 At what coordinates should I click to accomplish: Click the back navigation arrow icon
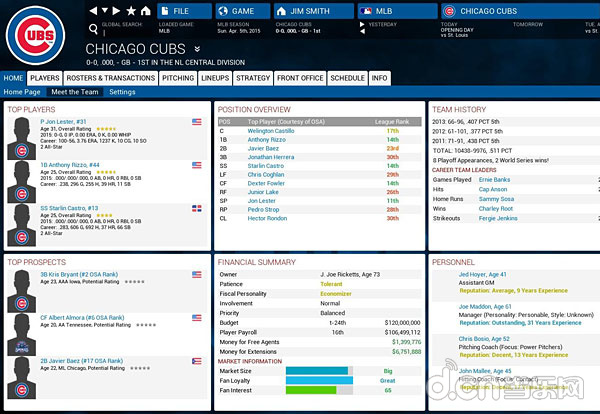[x=93, y=11]
